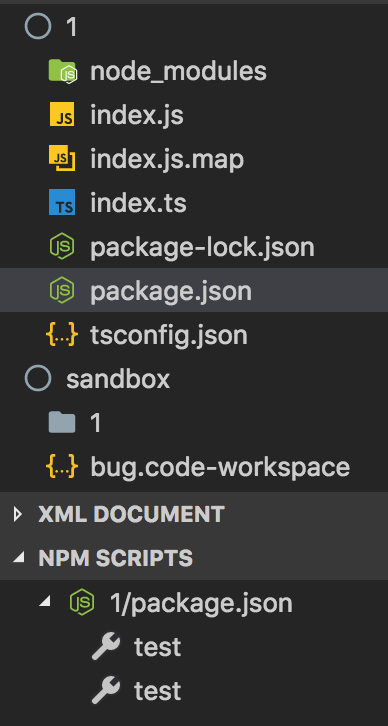The image size is (388, 726).
Task: Click the Node icon beside package-lock.json
Action: pyautogui.click(x=62, y=246)
